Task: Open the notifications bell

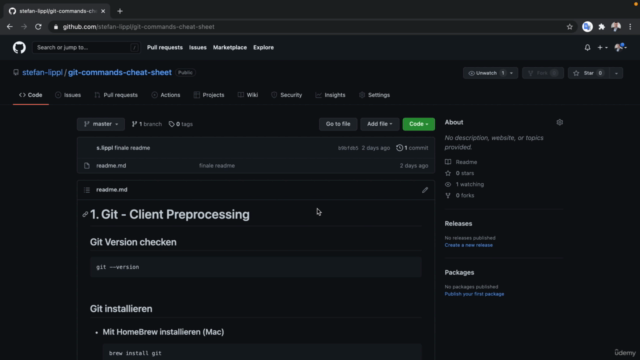Action: [x=587, y=47]
